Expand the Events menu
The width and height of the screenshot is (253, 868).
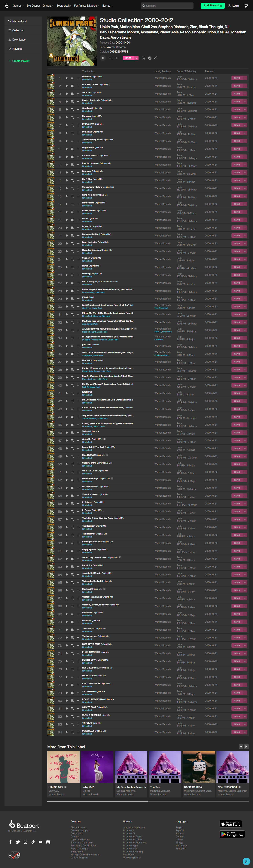pos(107,6)
